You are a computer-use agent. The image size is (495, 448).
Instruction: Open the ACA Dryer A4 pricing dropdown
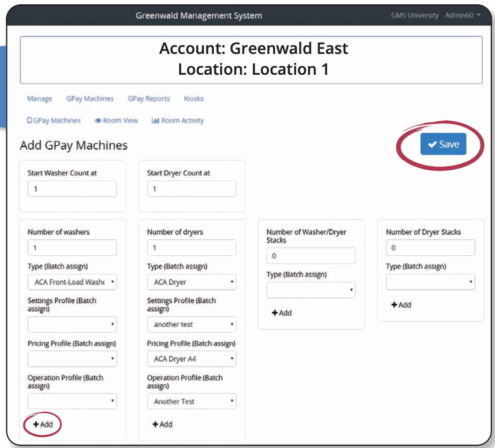click(x=191, y=359)
